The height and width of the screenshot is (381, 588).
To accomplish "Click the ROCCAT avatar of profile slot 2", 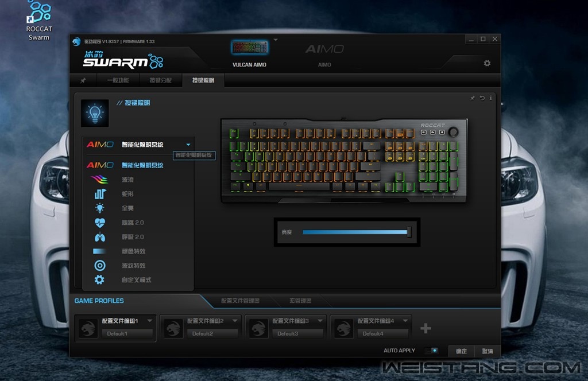I will tap(173, 328).
